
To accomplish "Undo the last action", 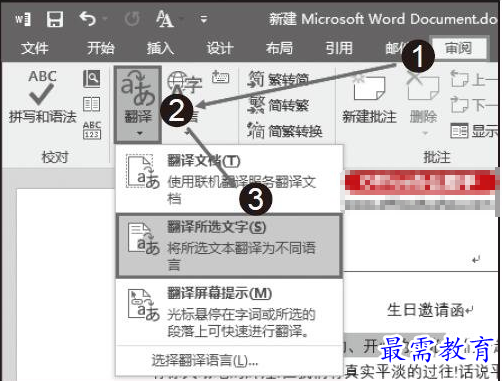I will click(87, 19).
